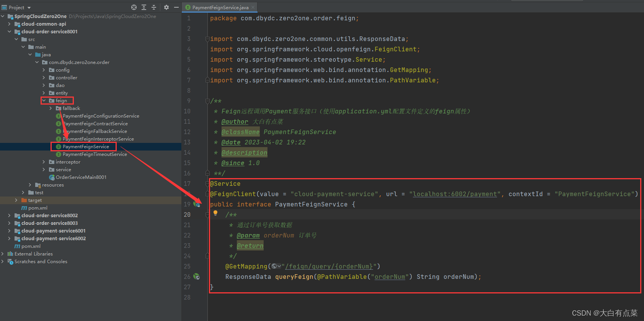
Task: Click the Collapse All icon in Project toolbar
Action: coord(154,7)
